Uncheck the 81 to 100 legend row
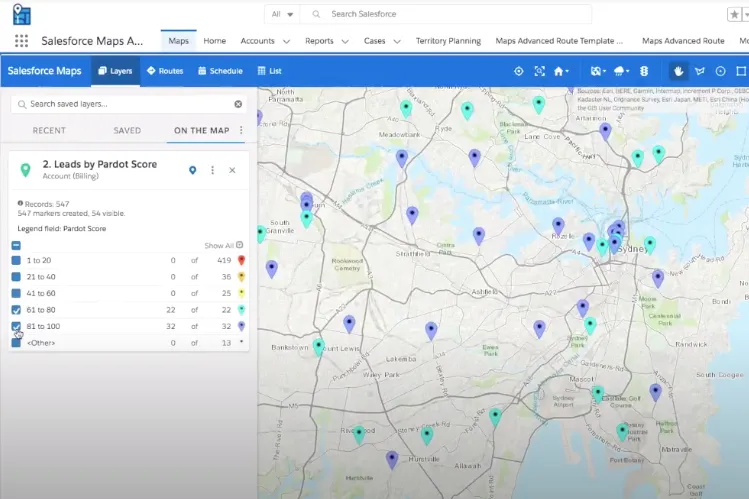749x499 pixels. click(16, 326)
